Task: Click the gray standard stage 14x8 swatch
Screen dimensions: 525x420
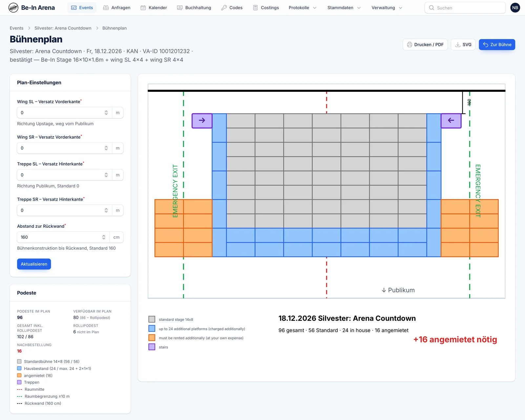Action: (152, 319)
